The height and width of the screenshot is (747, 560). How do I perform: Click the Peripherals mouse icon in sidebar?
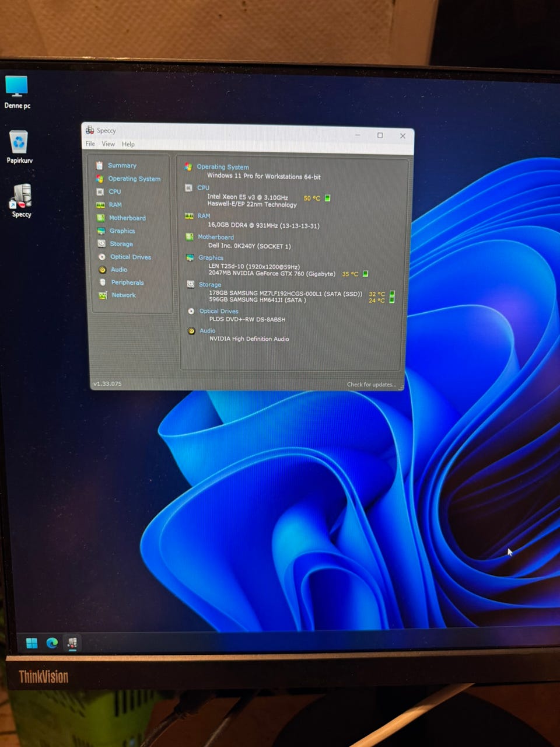pyautogui.click(x=103, y=282)
